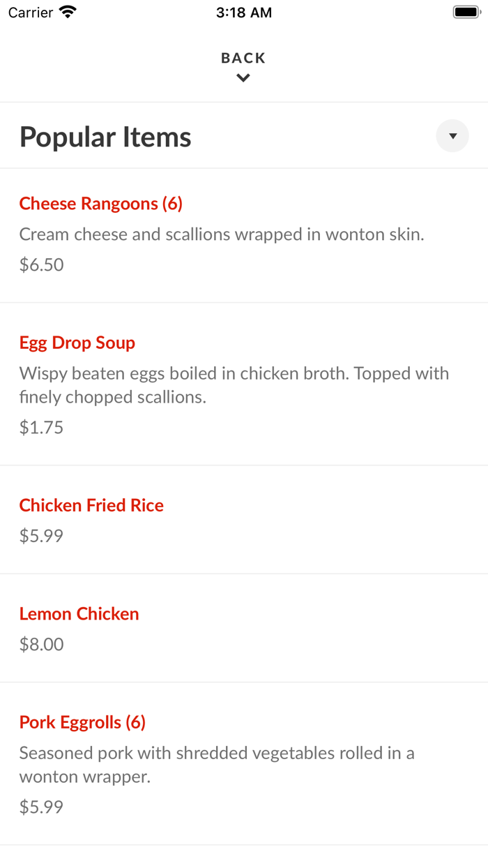Viewport: 488px width, 868px height.
Task: Tap the $1.75 Egg Drop Soup price
Action: coord(42,427)
